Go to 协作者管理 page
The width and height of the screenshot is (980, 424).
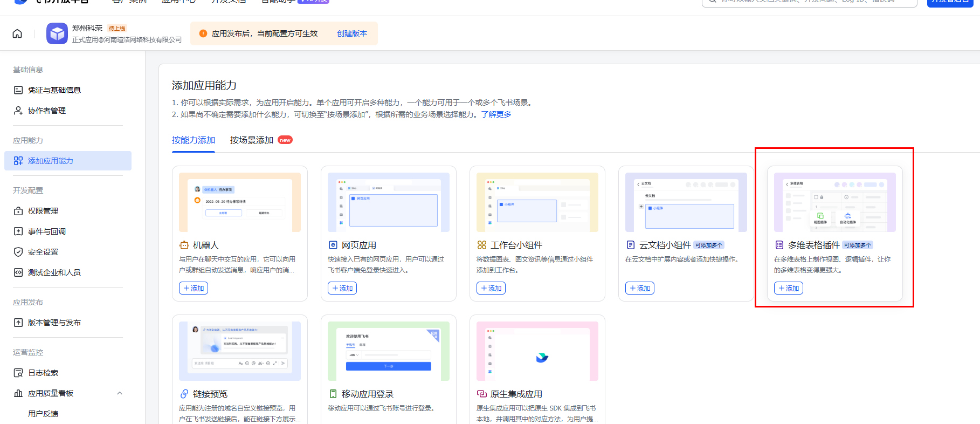46,111
